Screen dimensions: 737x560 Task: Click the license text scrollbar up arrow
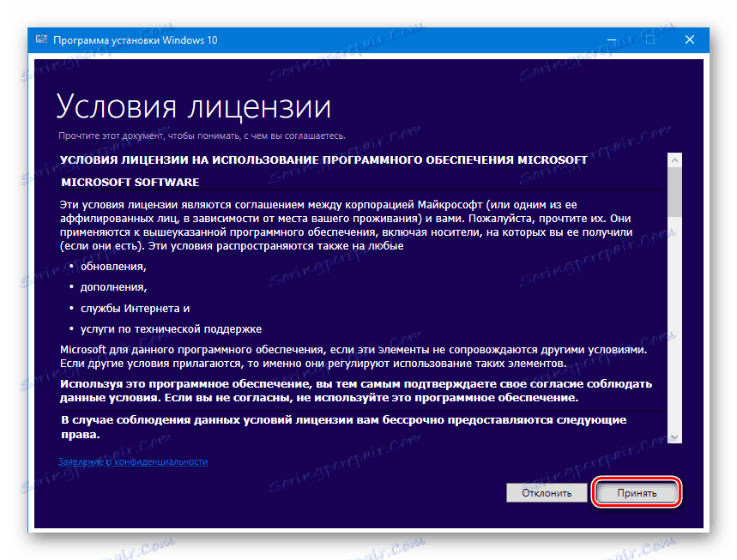(674, 160)
